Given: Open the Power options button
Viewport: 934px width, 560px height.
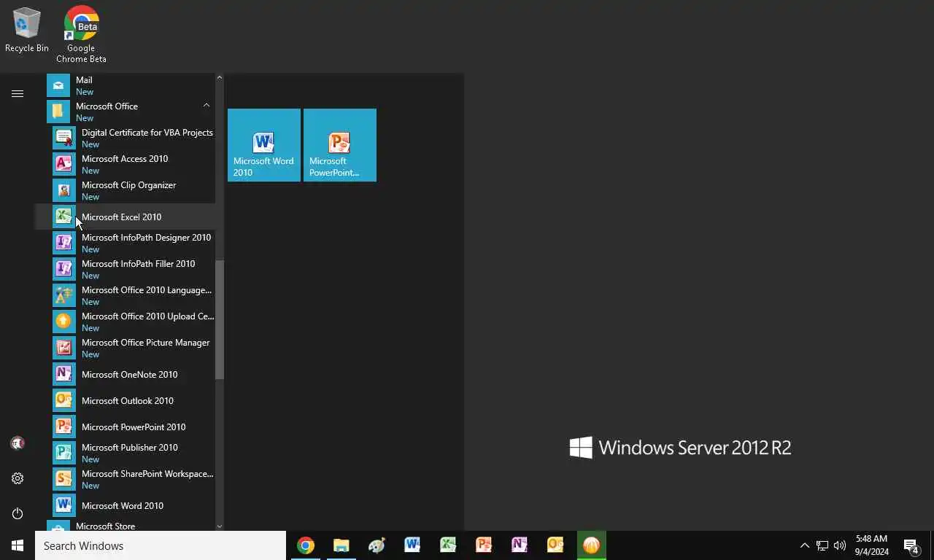Looking at the screenshot, I should (x=18, y=513).
